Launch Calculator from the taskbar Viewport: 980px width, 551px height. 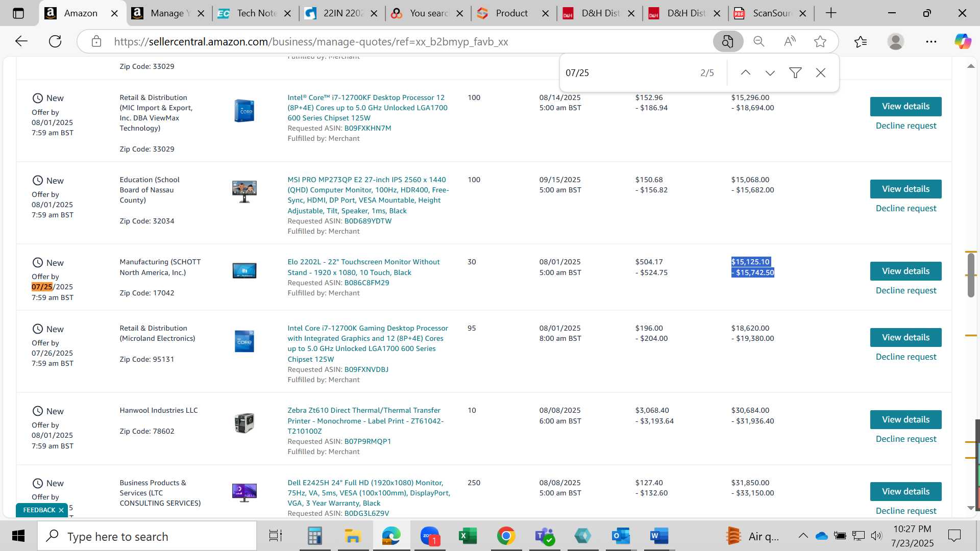pos(314,536)
